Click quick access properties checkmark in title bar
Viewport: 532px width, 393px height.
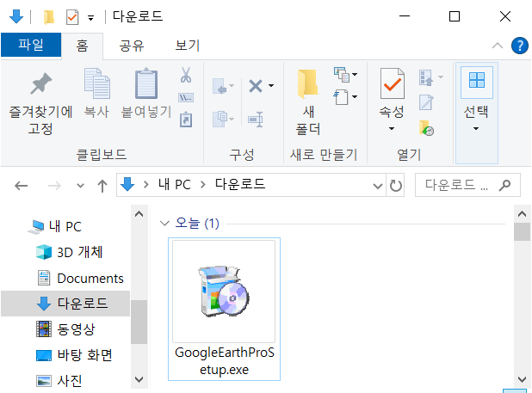coord(72,17)
